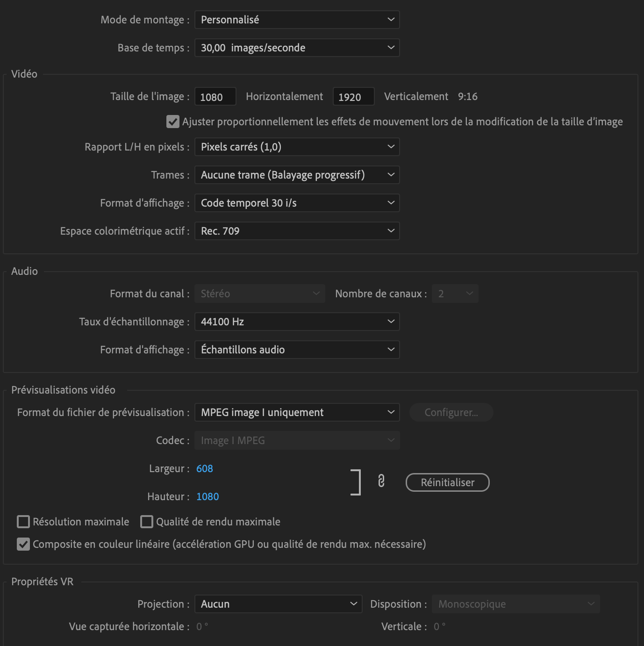Image resolution: width=644 pixels, height=646 pixels.
Task: Edit the Largeur value of 608
Action: [204, 468]
